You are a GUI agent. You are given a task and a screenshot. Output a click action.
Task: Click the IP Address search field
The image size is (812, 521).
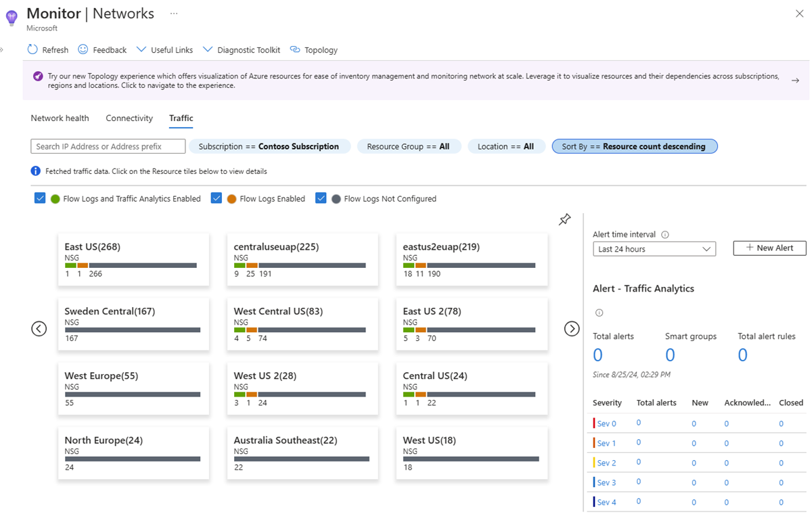pyautogui.click(x=108, y=145)
